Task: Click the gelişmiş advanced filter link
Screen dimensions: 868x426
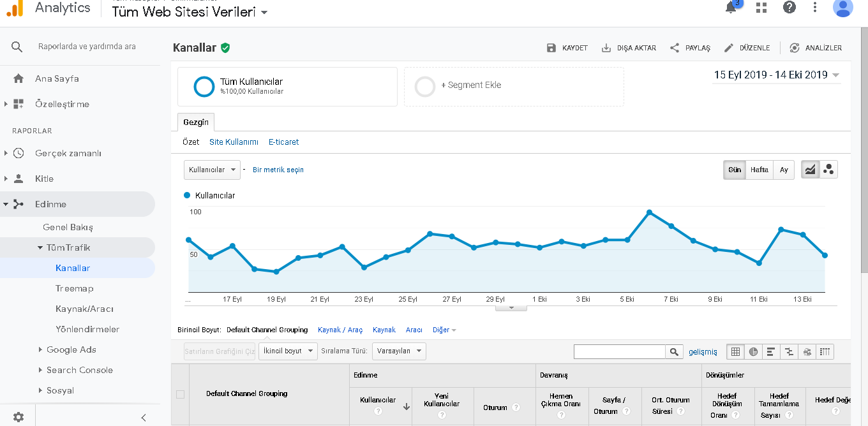Action: 703,351
